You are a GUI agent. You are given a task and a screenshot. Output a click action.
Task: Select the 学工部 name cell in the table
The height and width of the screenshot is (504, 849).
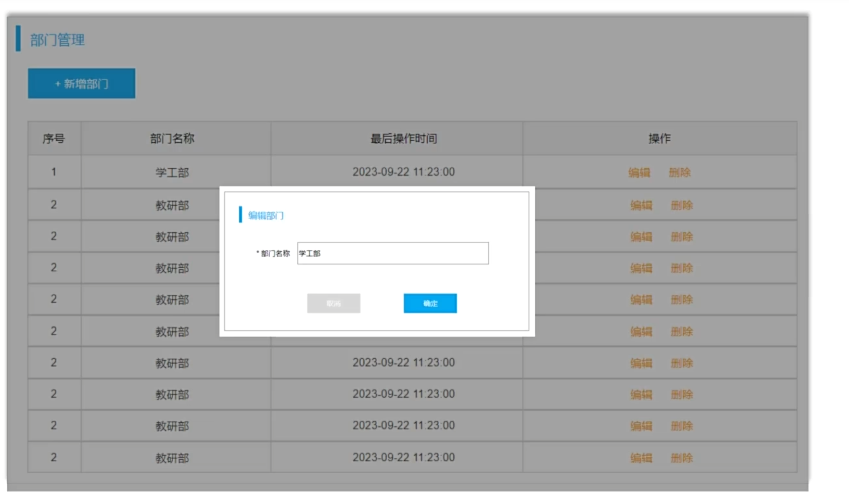pos(172,173)
